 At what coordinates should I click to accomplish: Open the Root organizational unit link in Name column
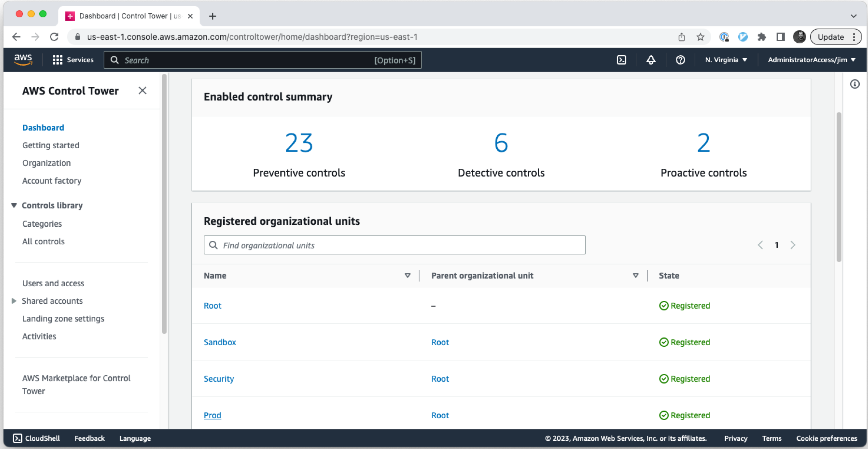[x=212, y=305]
